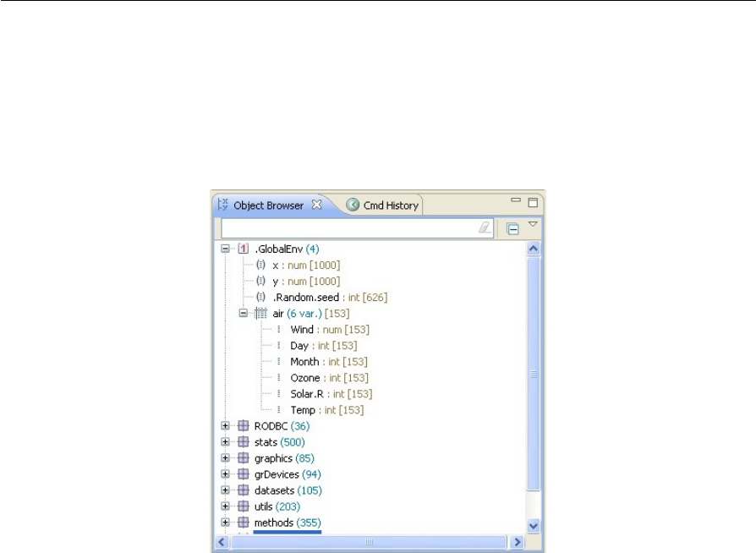The width and height of the screenshot is (756, 553).
Task: Select the Object Browser tab
Action: pos(269,205)
